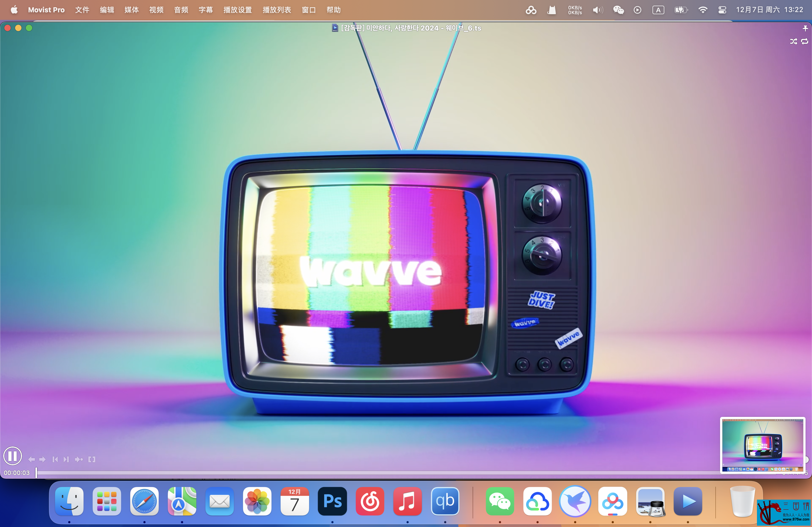812x527 pixels.
Task: Open Baidu Netdisk from the dock
Action: pos(612,501)
